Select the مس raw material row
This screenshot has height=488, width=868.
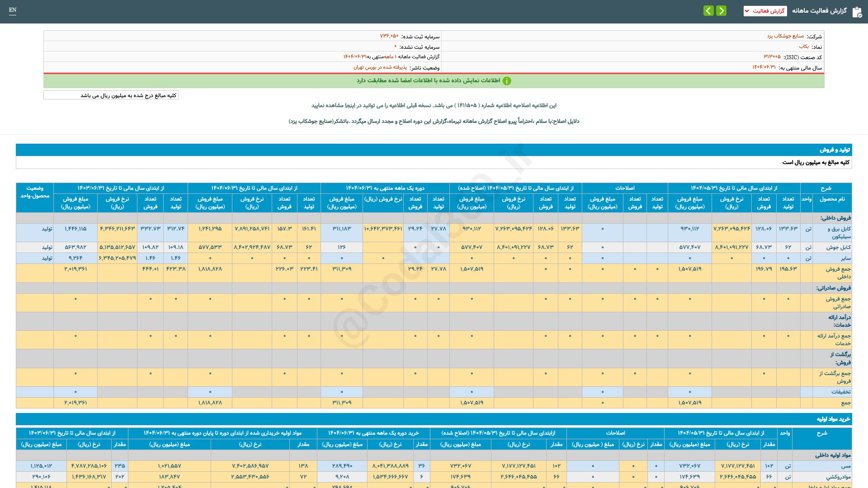point(845,466)
